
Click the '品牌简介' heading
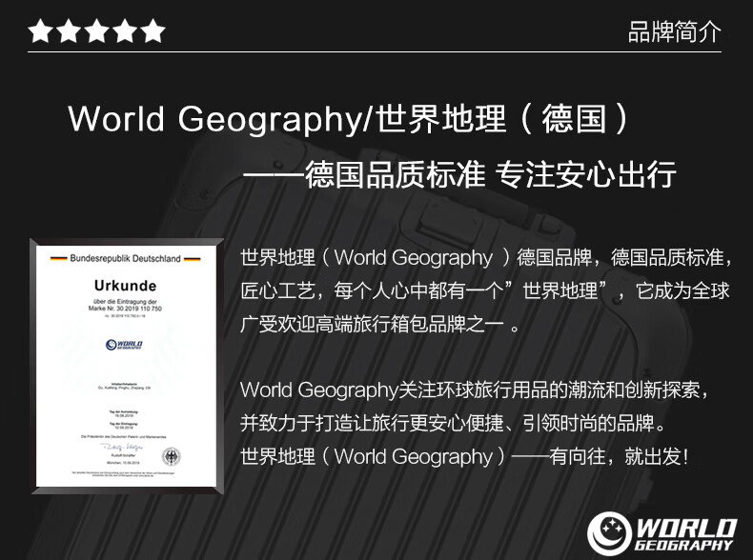pos(674,31)
